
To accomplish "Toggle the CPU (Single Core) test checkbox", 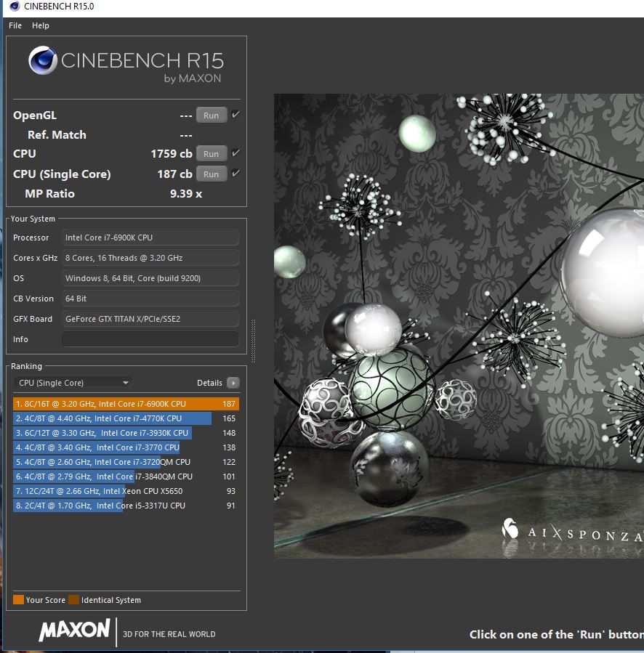I will tap(236, 174).
